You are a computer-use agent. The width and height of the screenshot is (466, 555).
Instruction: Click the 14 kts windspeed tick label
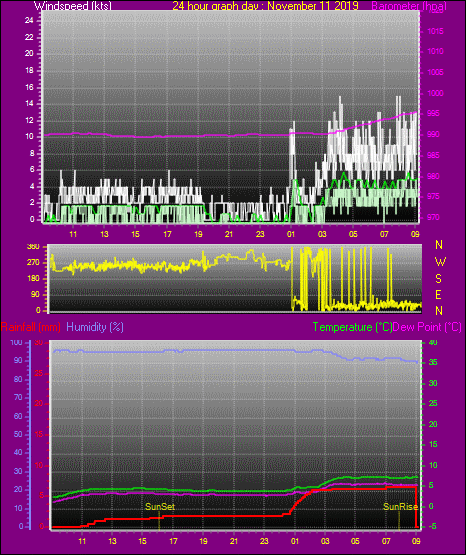click(29, 104)
